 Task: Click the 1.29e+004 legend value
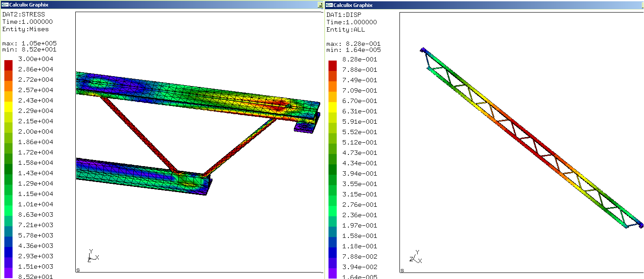(x=35, y=183)
